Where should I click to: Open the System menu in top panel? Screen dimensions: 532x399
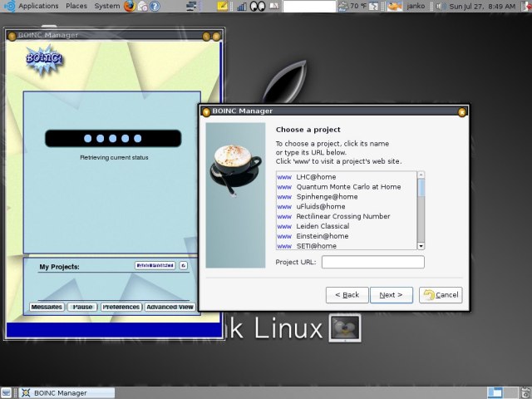(106, 6)
